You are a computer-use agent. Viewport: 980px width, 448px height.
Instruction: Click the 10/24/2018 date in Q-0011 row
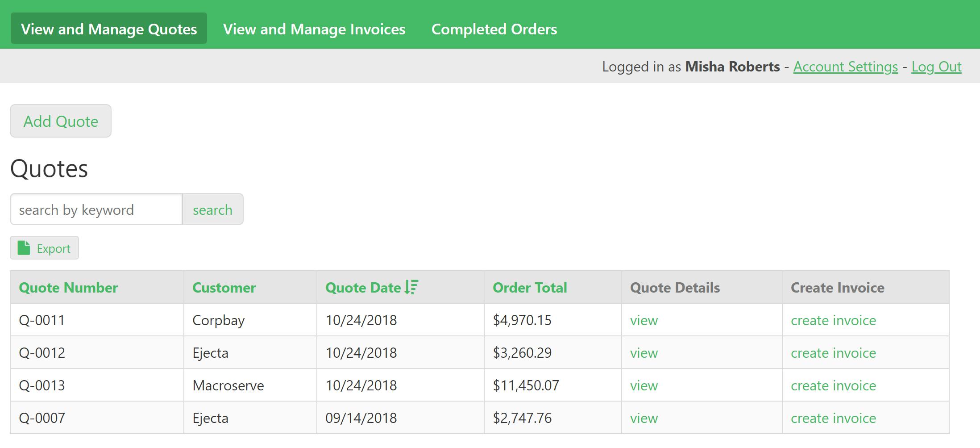[361, 320]
